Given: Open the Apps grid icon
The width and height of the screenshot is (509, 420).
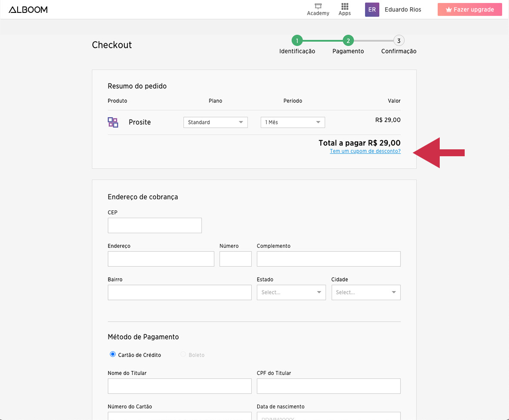Looking at the screenshot, I should tap(345, 6).
